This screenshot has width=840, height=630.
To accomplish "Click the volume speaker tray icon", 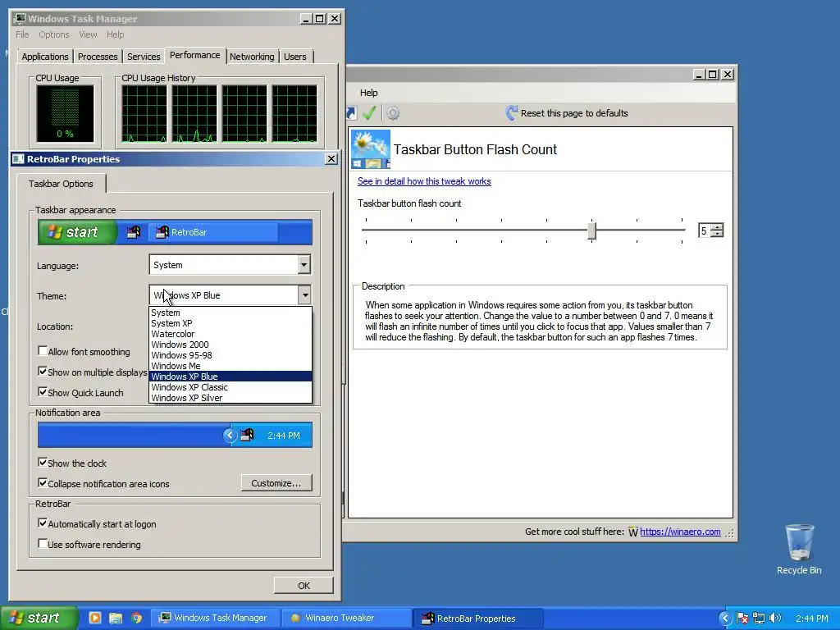I will click(775, 619).
